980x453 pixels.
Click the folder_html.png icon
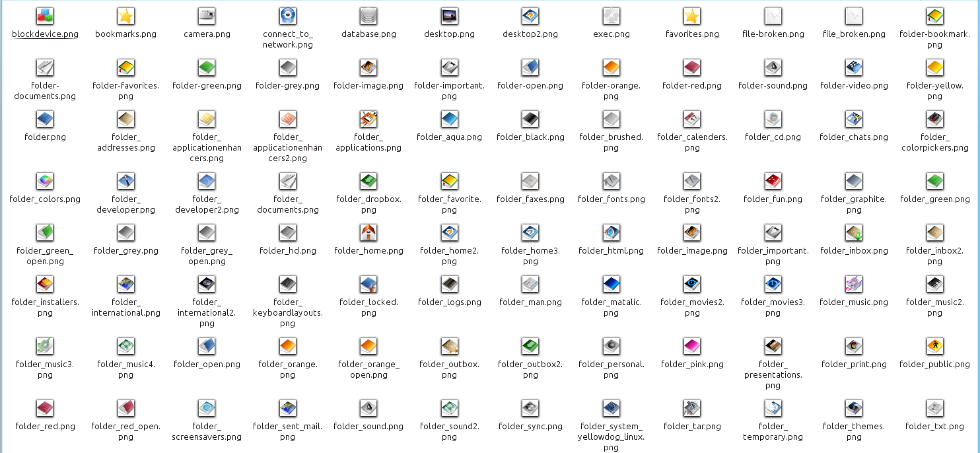coord(612,232)
